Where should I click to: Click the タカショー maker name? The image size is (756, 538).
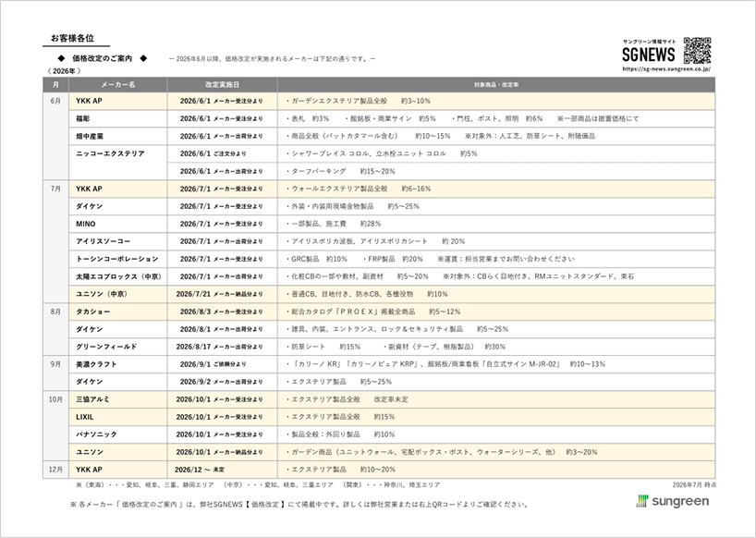pos(93,312)
